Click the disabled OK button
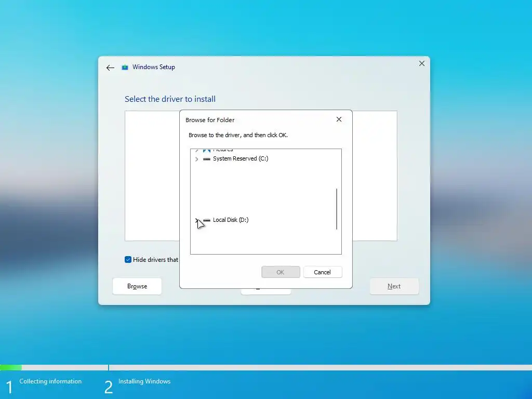 pyautogui.click(x=281, y=272)
